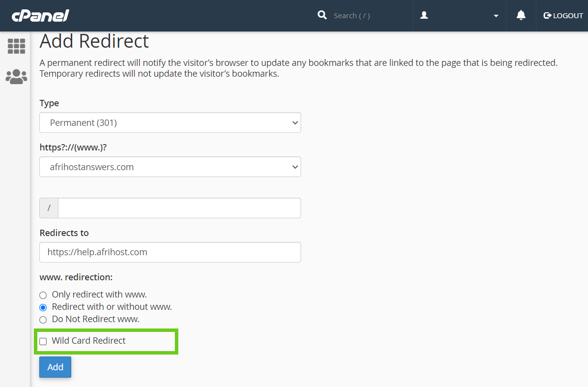Click the search magnifier icon
The width and height of the screenshot is (588, 387).
(x=322, y=15)
